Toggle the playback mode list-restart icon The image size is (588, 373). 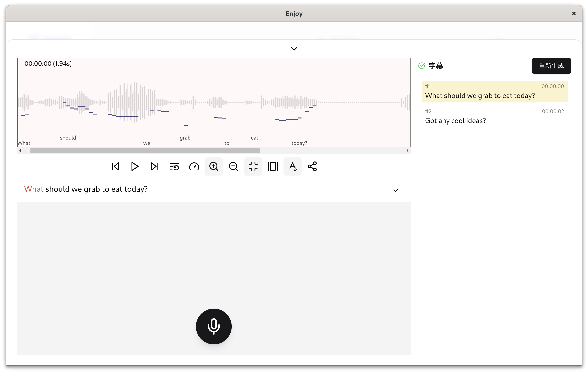(174, 166)
